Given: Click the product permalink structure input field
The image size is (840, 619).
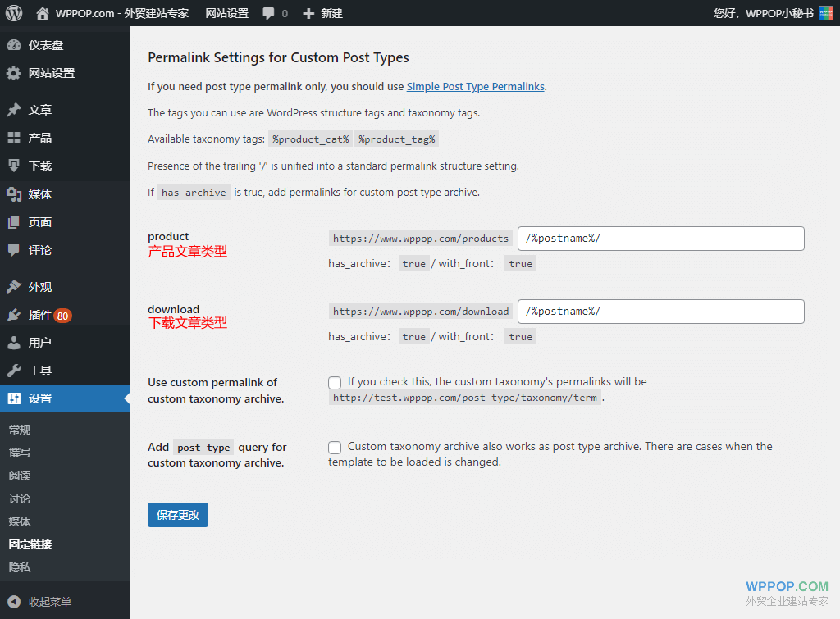Looking at the screenshot, I should click(660, 239).
